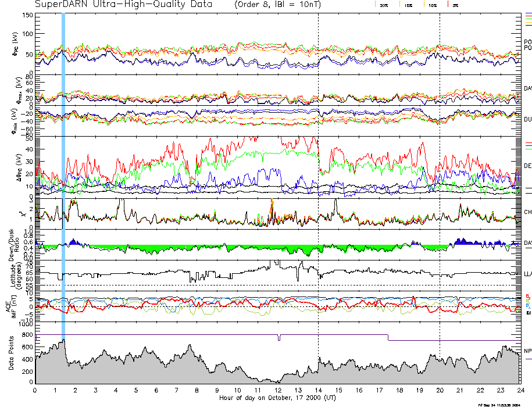The height and width of the screenshot is (407, 532).
Task: Click the light-blue 20% legend color mark
Action: point(375,3)
